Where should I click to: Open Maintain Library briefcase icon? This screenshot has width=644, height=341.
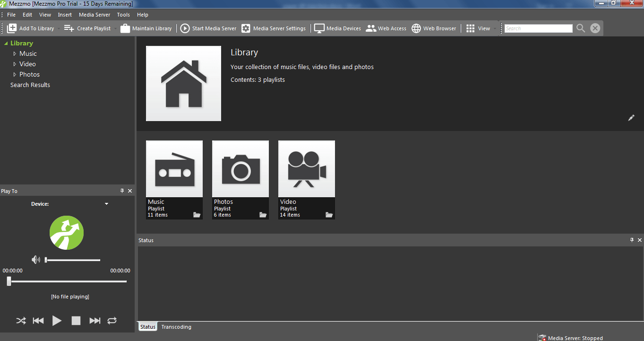(125, 28)
